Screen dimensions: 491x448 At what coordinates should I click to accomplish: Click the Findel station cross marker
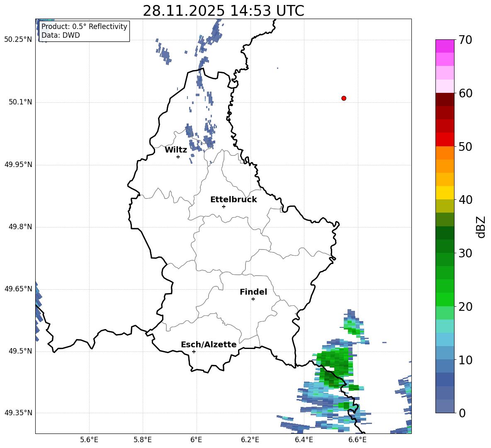[x=253, y=299]
